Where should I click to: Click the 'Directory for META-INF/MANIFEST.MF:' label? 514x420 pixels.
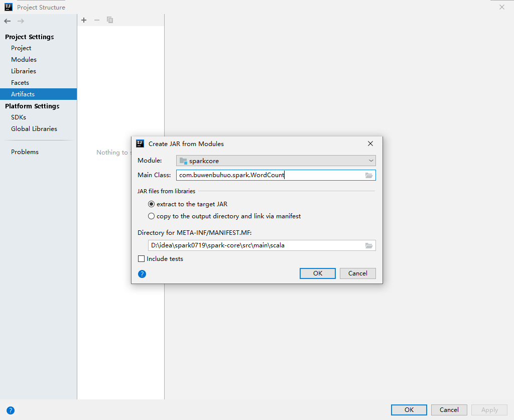click(x=194, y=233)
